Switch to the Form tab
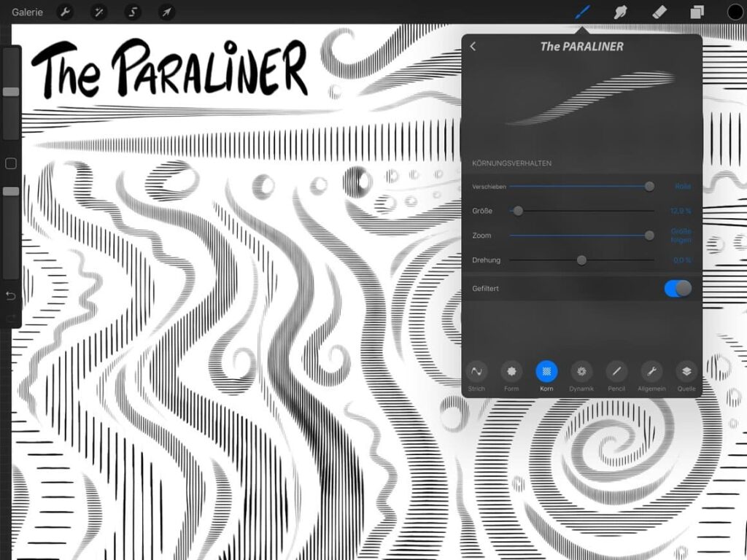This screenshot has width=747, height=560. pyautogui.click(x=511, y=376)
